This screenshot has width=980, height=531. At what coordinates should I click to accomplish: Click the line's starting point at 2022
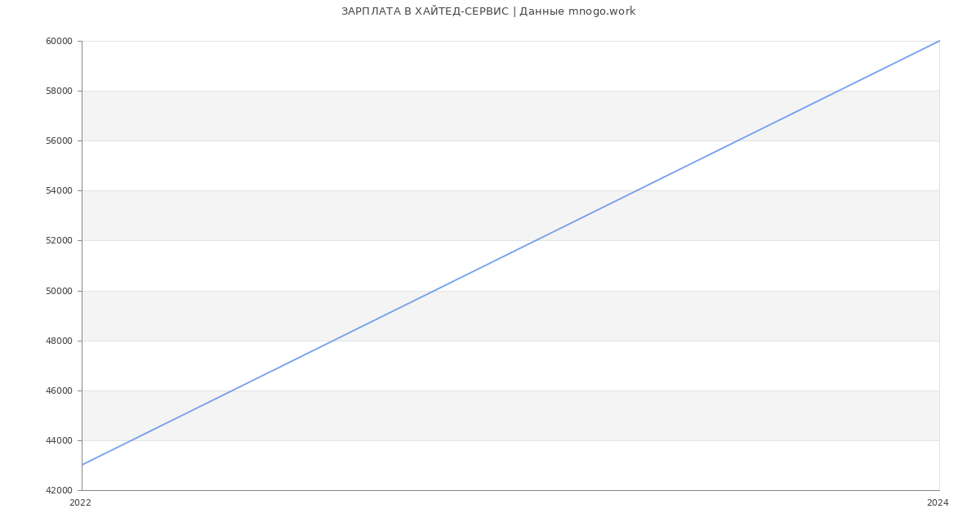pos(82,465)
